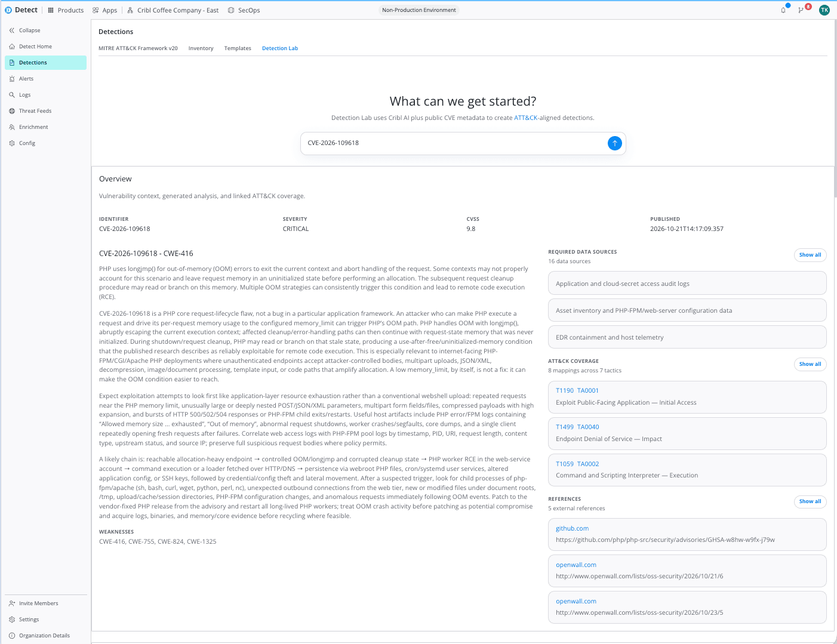Open the branch changes icon with badge
Viewport: 837px width, 644px height.
[x=801, y=10]
